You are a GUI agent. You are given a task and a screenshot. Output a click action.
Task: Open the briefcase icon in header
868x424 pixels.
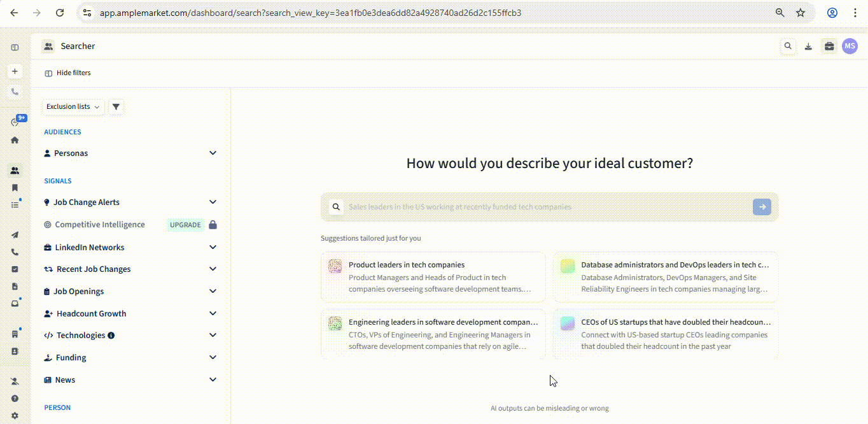pos(829,46)
